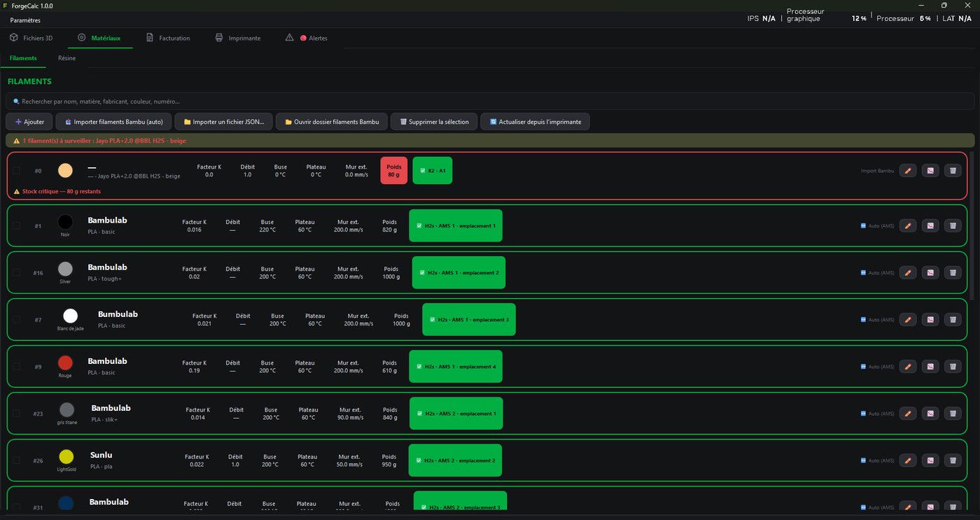Image resolution: width=980 pixels, height=520 pixels.
Task: Click the red Poids 80 g badge
Action: 394,171
